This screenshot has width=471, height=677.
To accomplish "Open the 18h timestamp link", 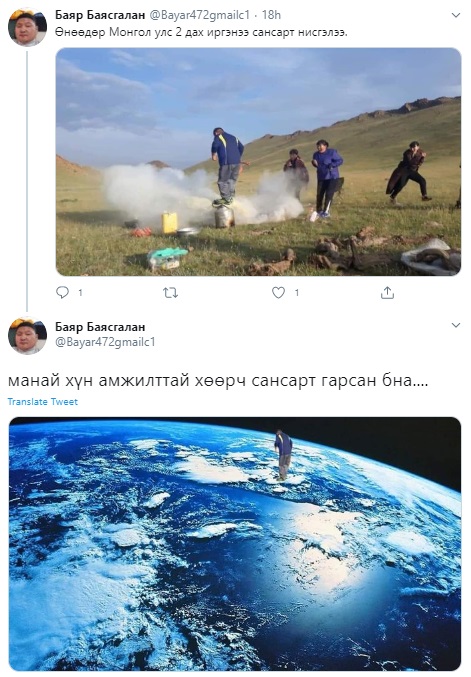I will [x=271, y=15].
